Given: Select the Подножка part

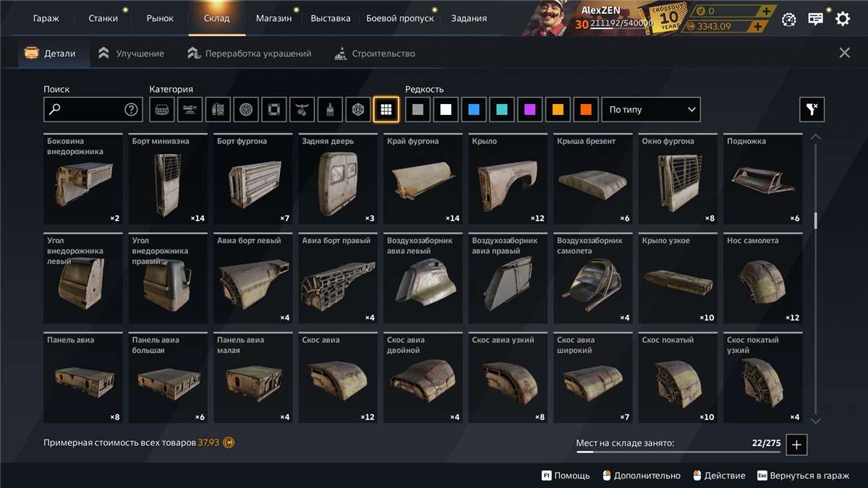Looking at the screenshot, I should coord(763,179).
